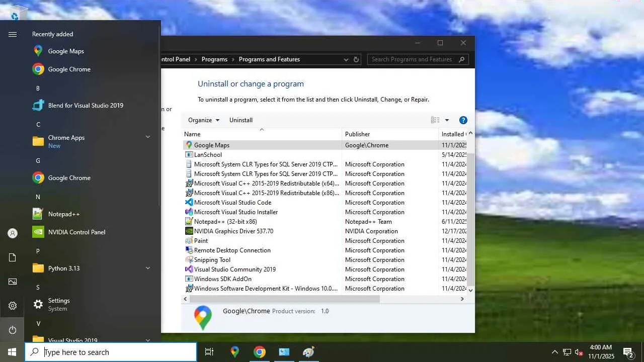Open the network icon in system tray

567,352
